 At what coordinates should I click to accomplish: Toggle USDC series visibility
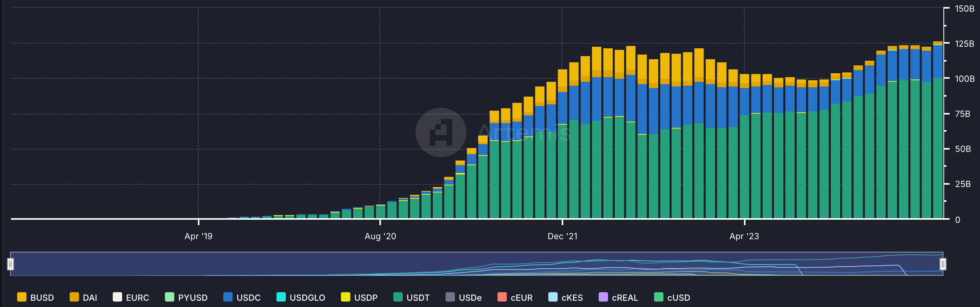coord(242,297)
